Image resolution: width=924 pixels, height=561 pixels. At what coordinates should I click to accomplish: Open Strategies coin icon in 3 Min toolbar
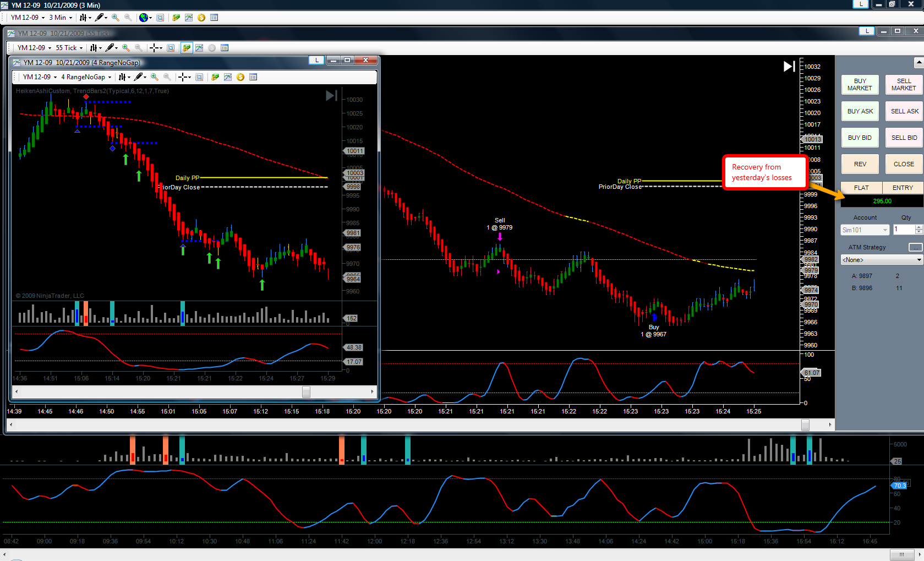(201, 18)
